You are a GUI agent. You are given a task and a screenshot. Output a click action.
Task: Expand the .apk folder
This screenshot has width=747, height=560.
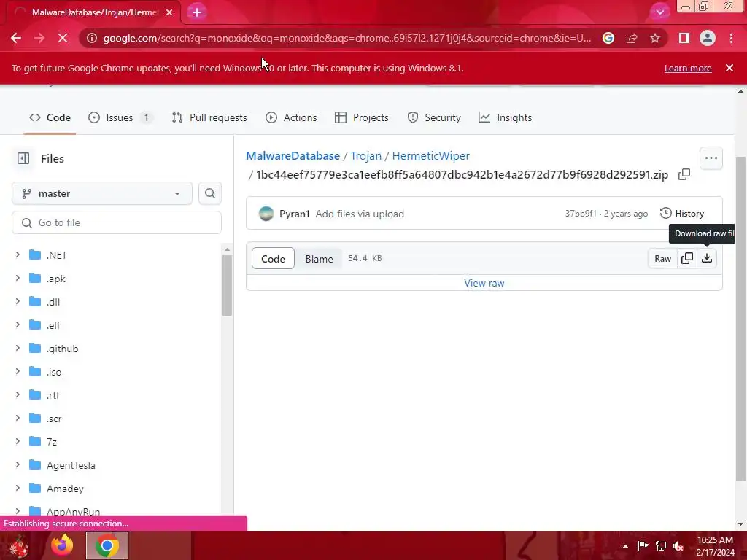[x=18, y=279]
